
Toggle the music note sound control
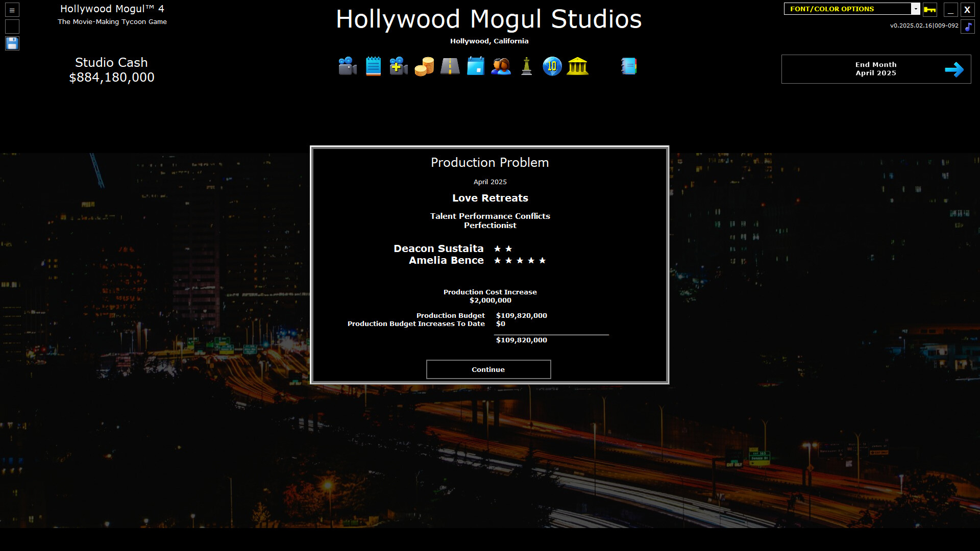coord(967,27)
